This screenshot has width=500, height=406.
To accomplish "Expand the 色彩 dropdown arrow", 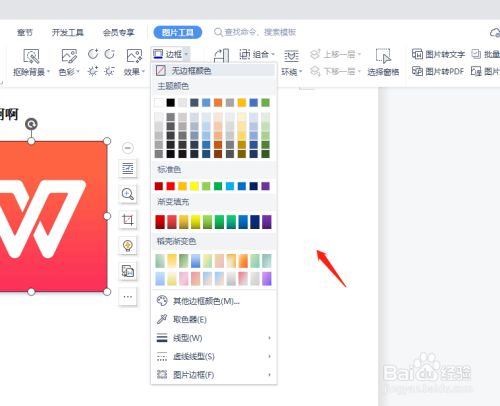I will 78,72.
